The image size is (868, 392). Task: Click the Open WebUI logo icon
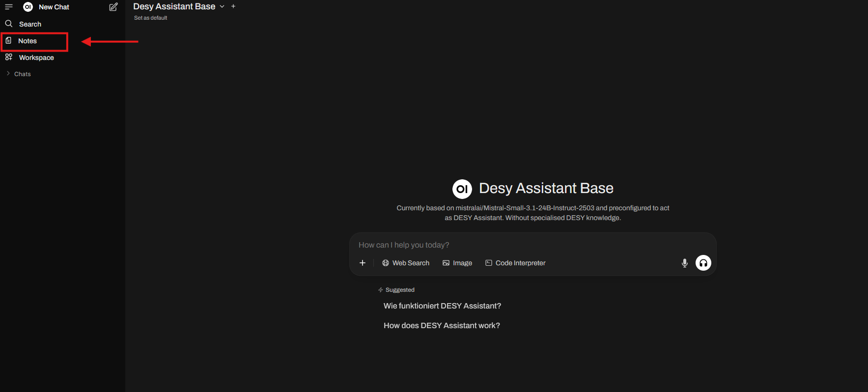coord(28,7)
